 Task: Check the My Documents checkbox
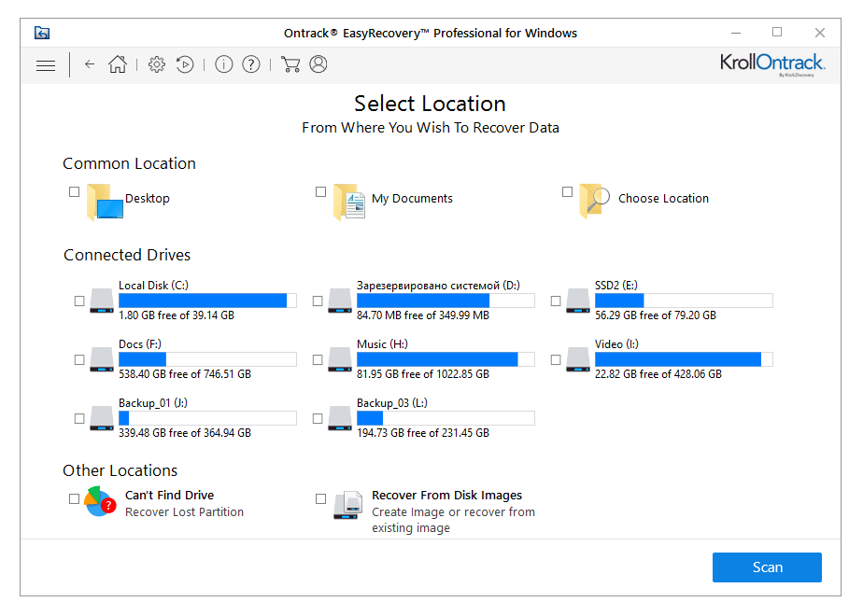pos(321,192)
